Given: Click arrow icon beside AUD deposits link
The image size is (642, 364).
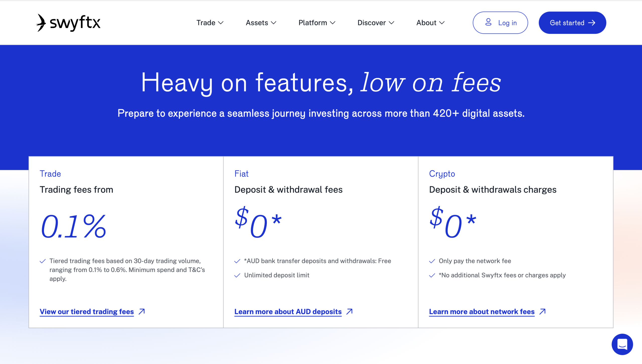Looking at the screenshot, I should point(349,311).
